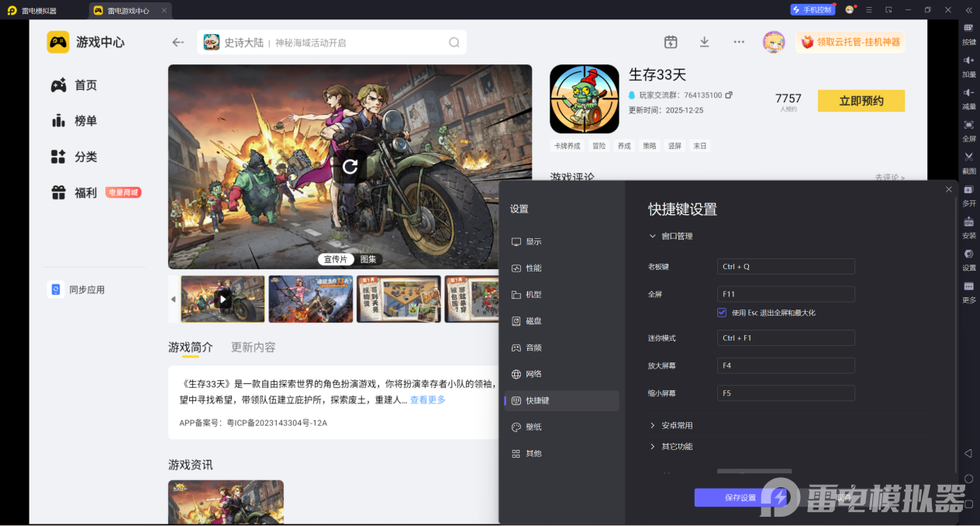Open 性能 settings category

click(x=561, y=268)
